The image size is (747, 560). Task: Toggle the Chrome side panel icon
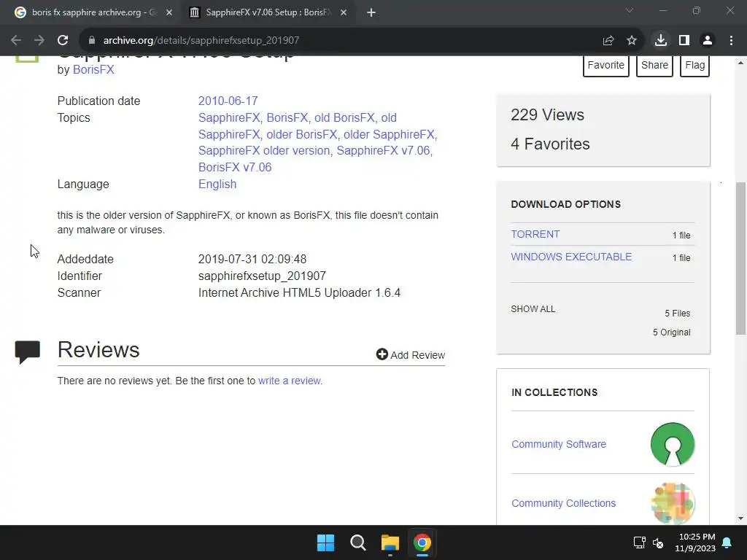click(684, 41)
